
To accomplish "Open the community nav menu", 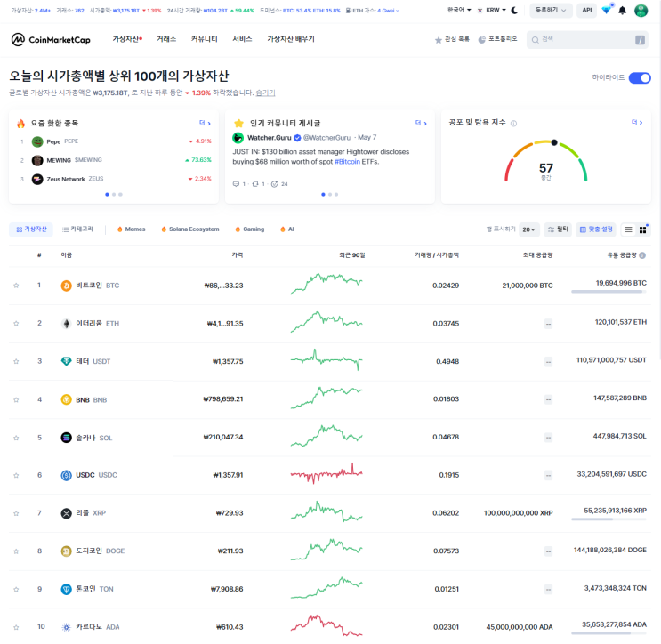I will 205,39.
